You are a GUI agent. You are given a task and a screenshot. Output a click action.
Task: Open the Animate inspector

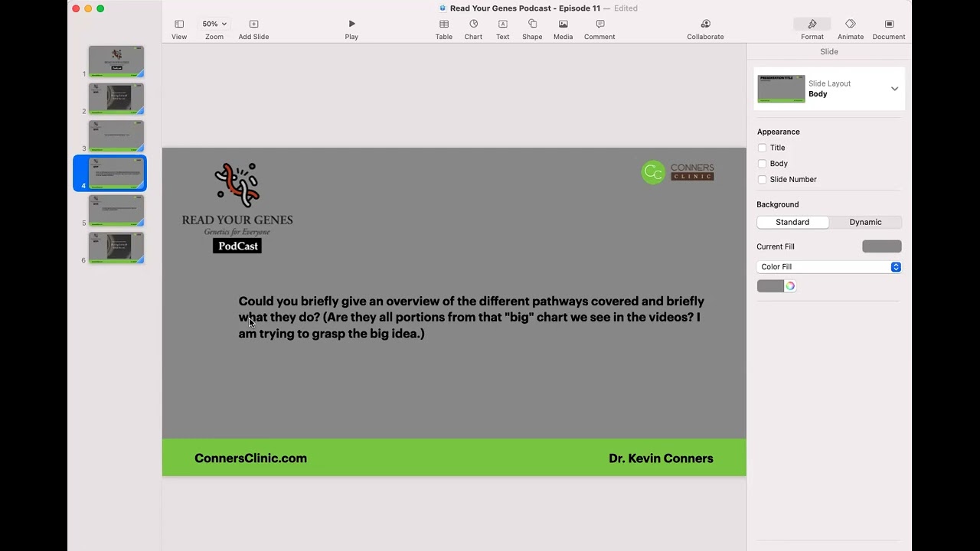tap(851, 29)
